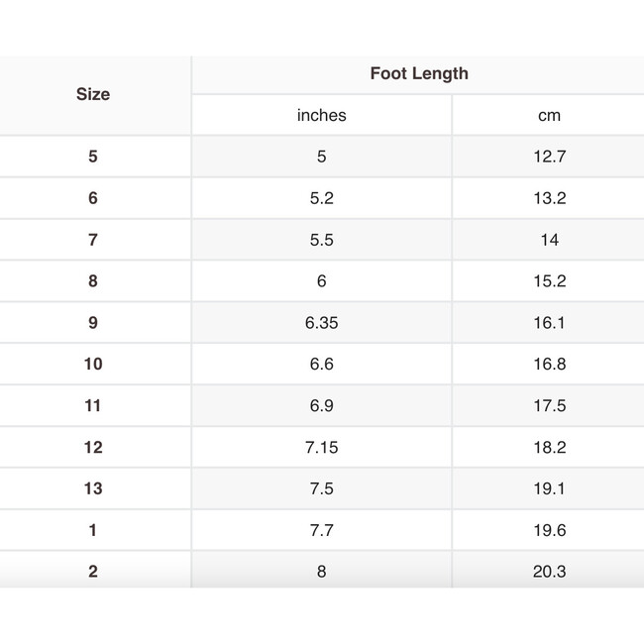The image size is (644, 644).
Task: Select the cm column subheader
Action: click(549, 115)
